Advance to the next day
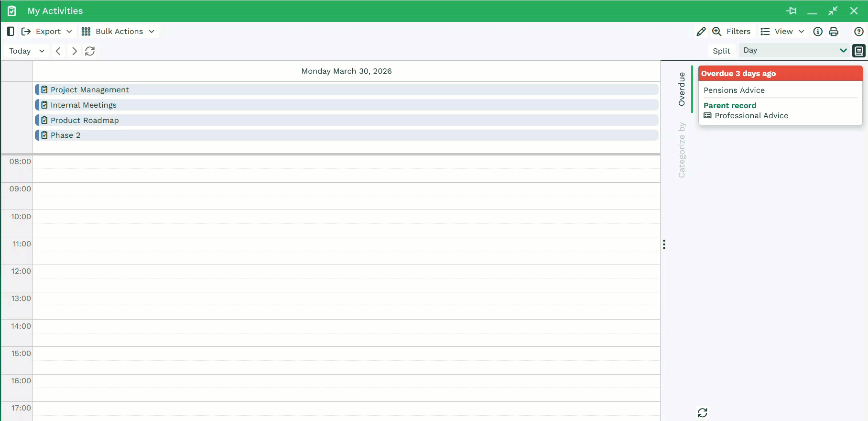This screenshot has height=421, width=868. pos(74,51)
